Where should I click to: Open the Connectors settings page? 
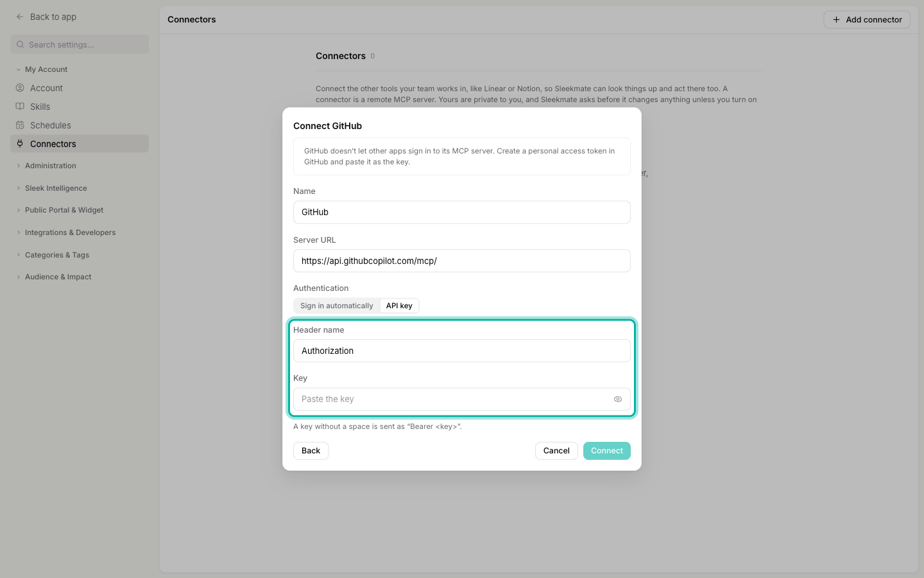pyautogui.click(x=80, y=144)
